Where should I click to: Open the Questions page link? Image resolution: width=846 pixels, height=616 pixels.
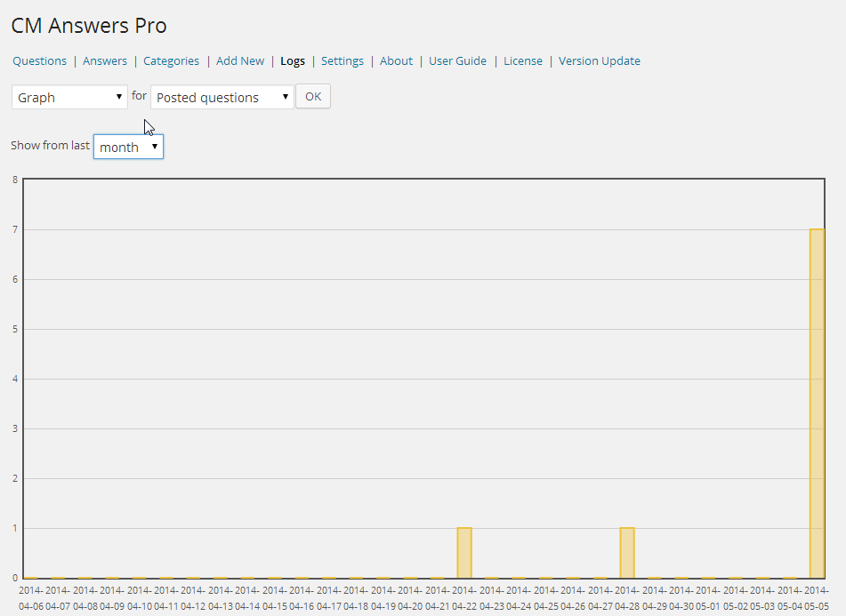pos(39,61)
